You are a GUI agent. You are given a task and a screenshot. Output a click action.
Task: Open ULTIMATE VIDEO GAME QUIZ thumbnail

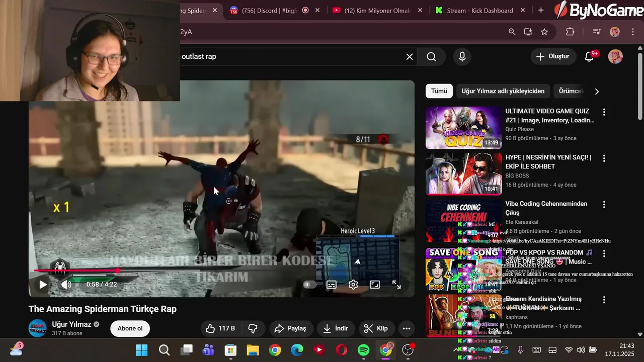click(463, 128)
